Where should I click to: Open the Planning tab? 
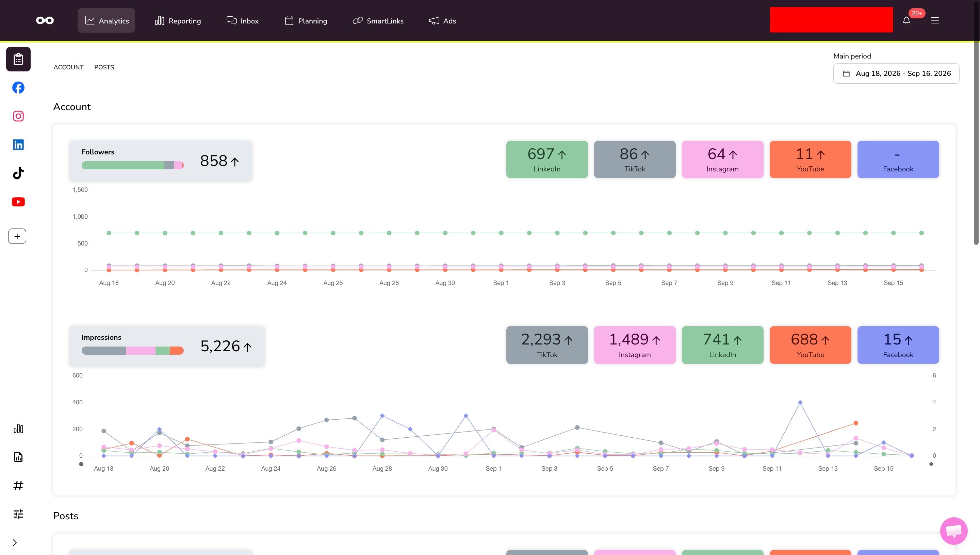(x=306, y=21)
